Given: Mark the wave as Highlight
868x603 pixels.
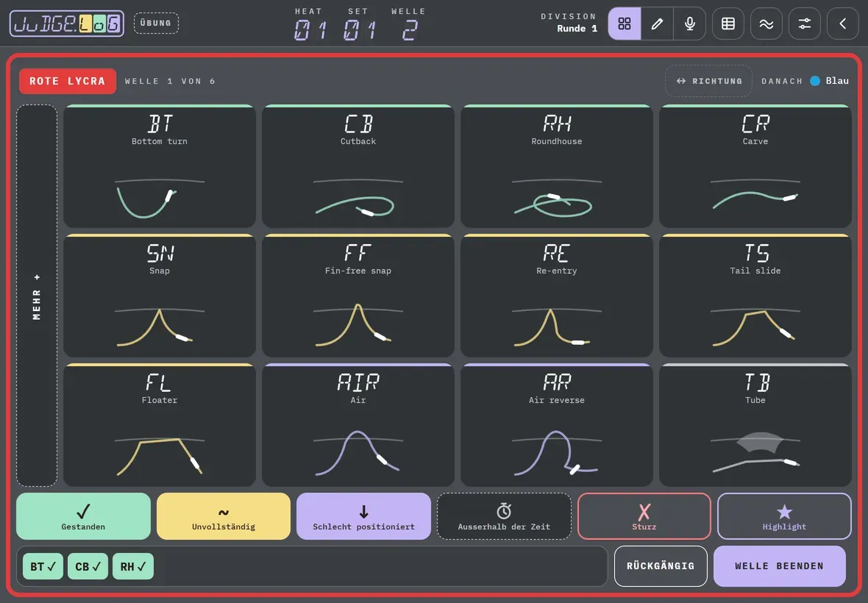Looking at the screenshot, I should tap(784, 516).
